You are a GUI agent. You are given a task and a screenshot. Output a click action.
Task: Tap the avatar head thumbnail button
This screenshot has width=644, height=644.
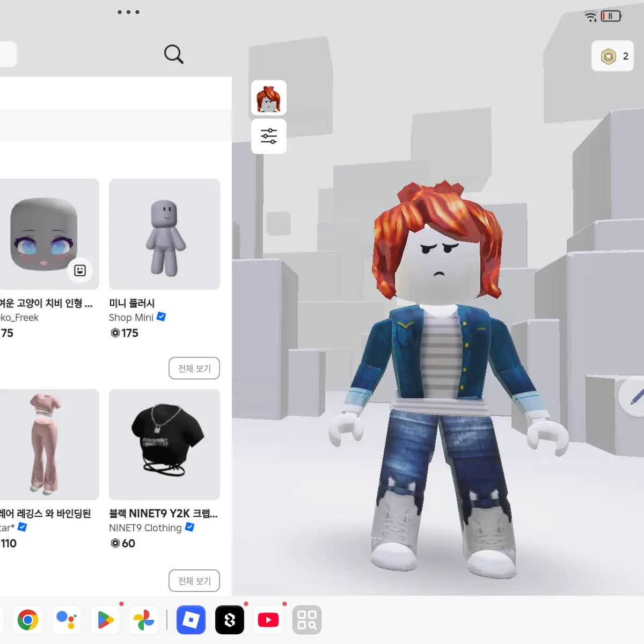click(269, 98)
